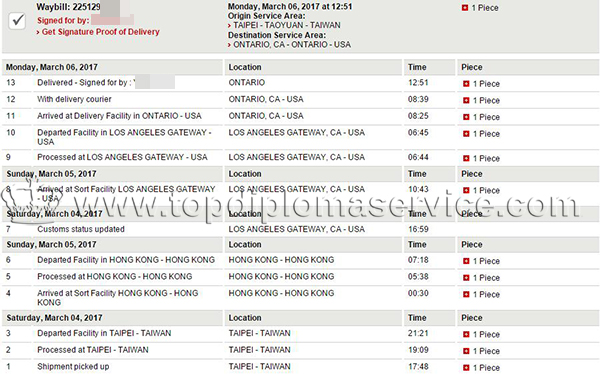This screenshot has width=600, height=374.
Task: Click the 'Monday, March 06, 2017' table date header
Action: [52, 67]
